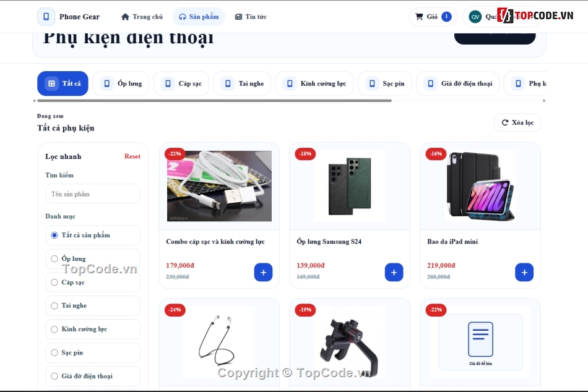Select the Tất cả sản phẩm radio option
Image resolution: width=588 pixels, height=392 pixels.
pos(54,236)
